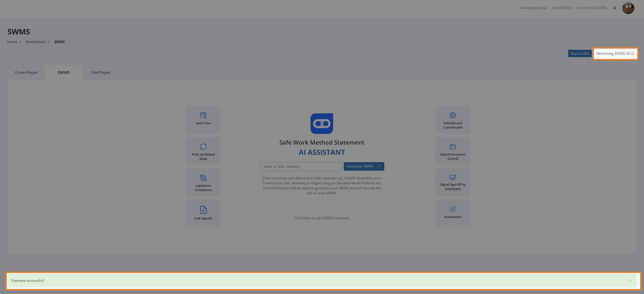Click the Picks Up Missed Steps refresh icon

[203, 146]
